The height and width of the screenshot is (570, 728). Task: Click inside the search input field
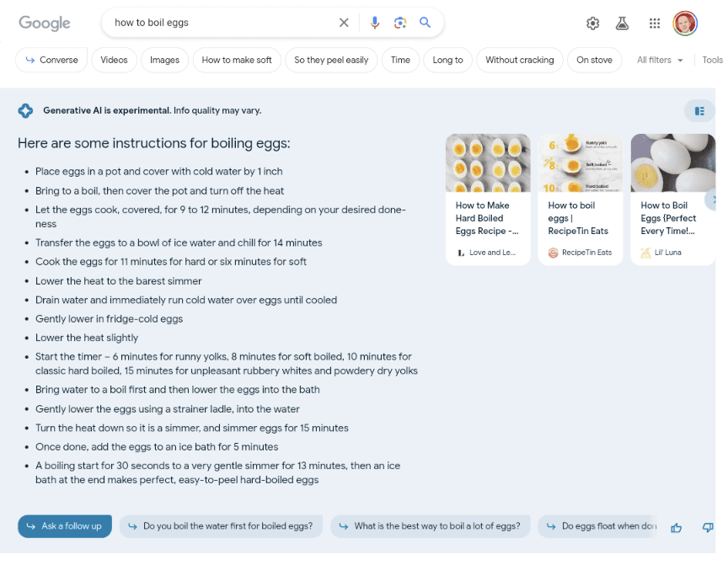coord(222,23)
